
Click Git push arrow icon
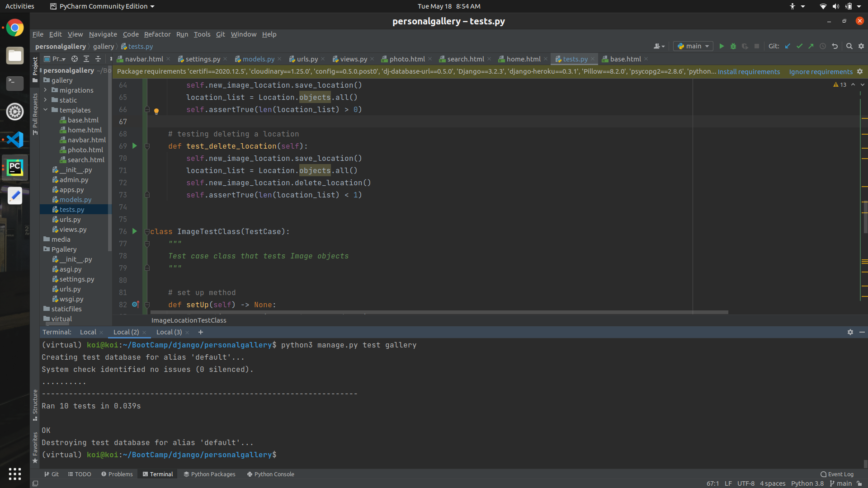[x=811, y=46]
